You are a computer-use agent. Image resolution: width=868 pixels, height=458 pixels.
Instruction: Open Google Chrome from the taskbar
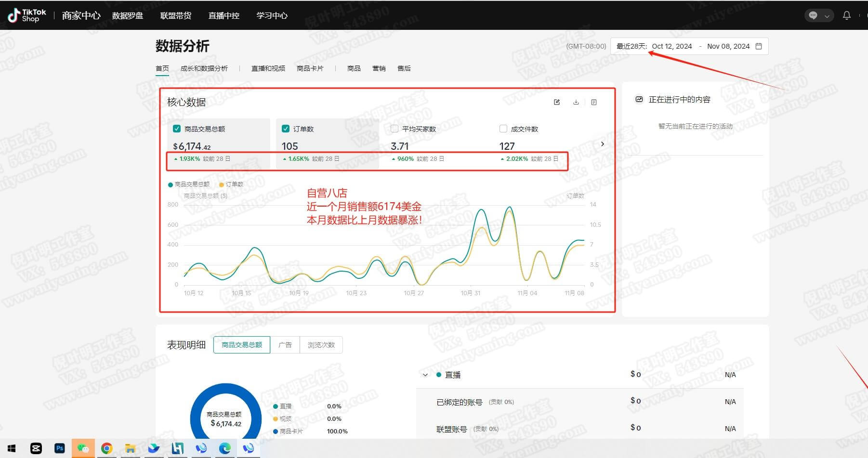tap(107, 448)
